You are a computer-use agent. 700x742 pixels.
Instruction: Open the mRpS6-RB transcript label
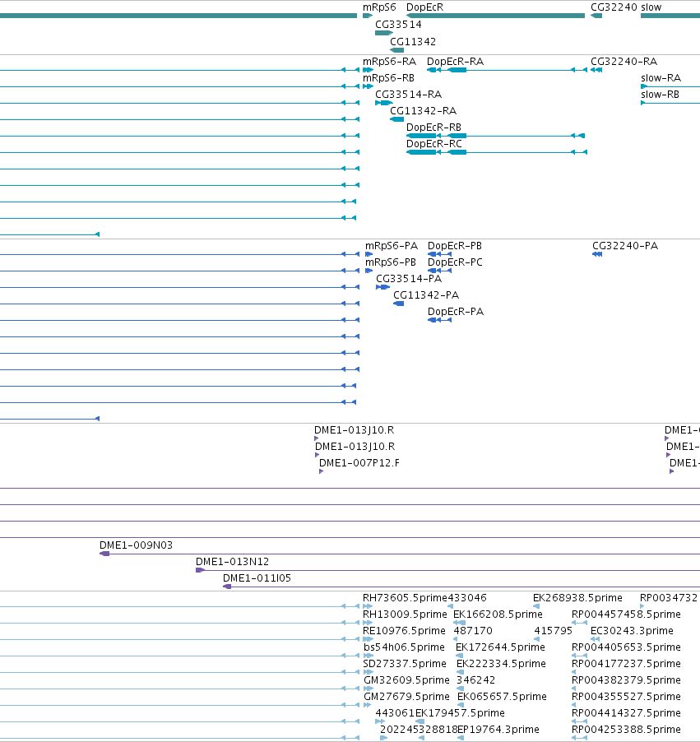click(388, 78)
